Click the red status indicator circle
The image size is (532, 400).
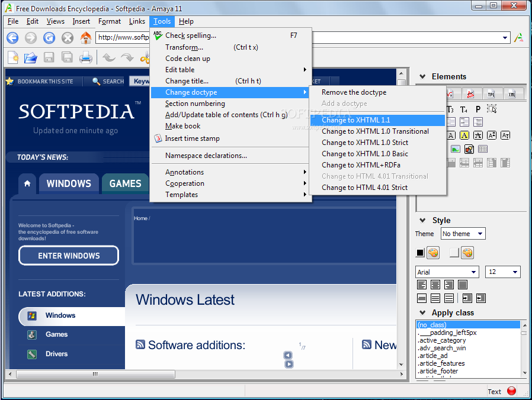512,391
